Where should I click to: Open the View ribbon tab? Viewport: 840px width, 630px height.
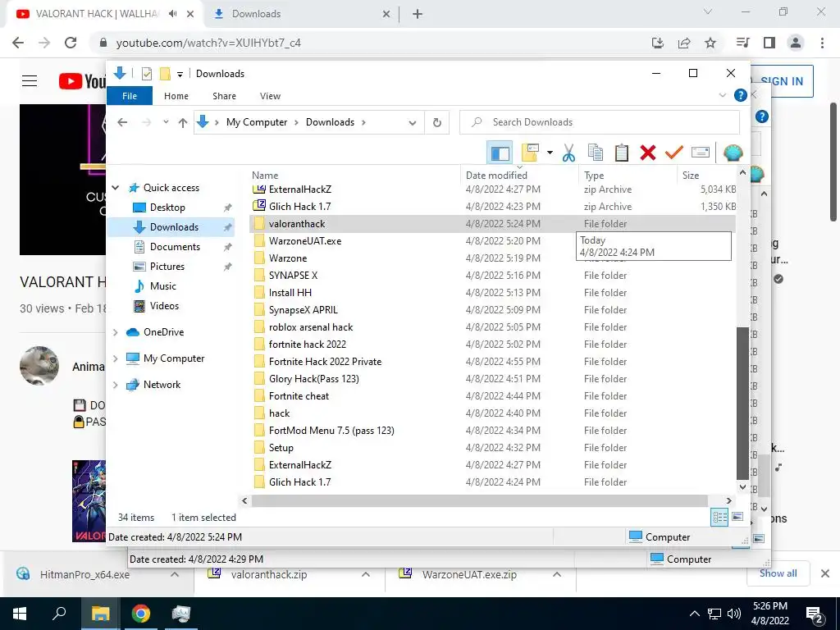[270, 96]
